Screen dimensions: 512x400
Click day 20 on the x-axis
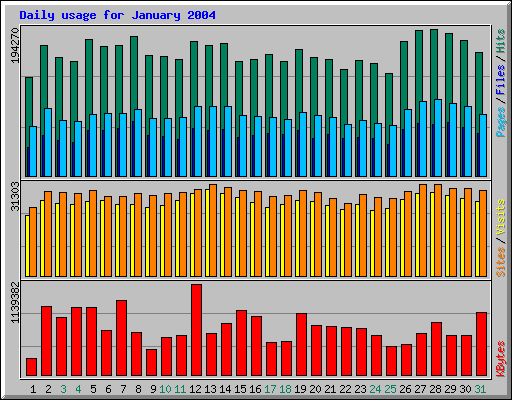coord(315,389)
